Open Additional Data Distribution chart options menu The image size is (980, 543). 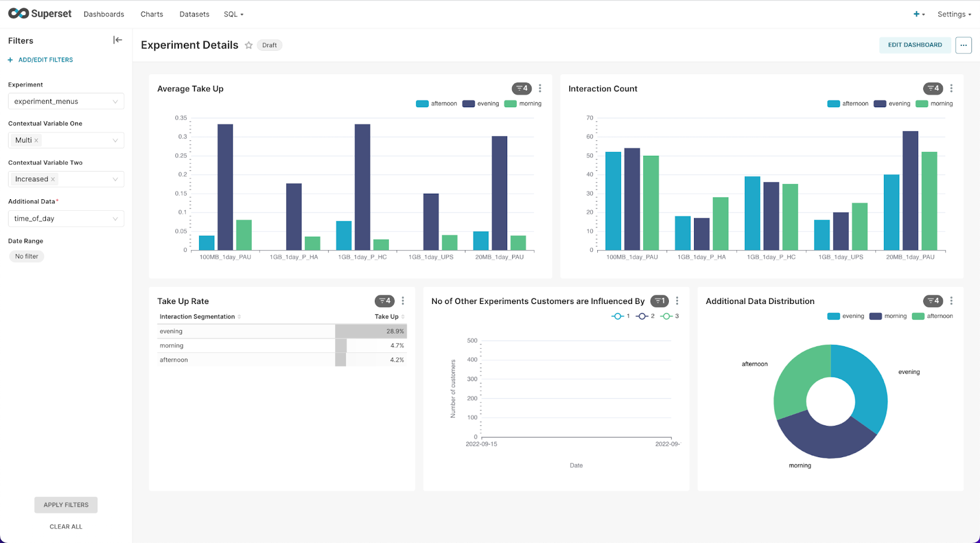pyautogui.click(x=951, y=301)
